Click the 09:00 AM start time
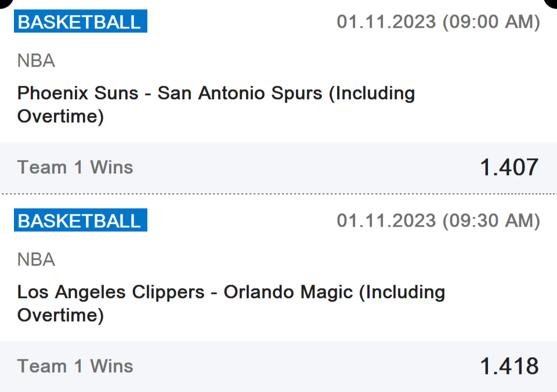 491,22
